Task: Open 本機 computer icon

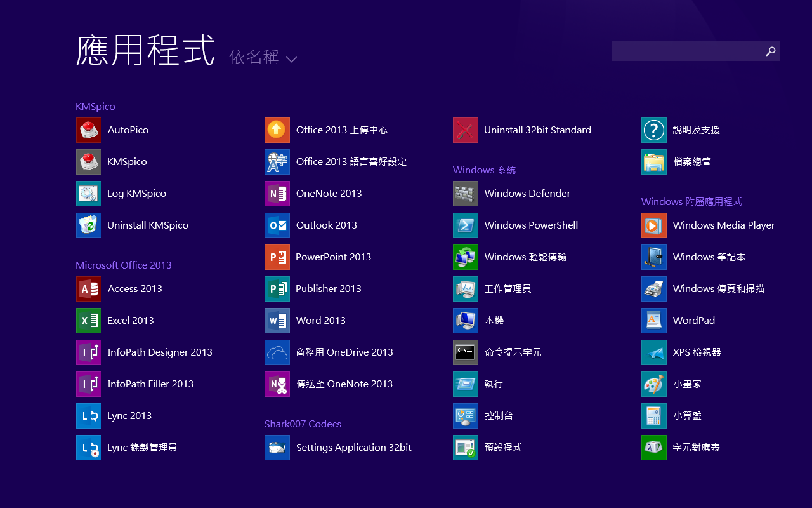Action: coord(466,321)
